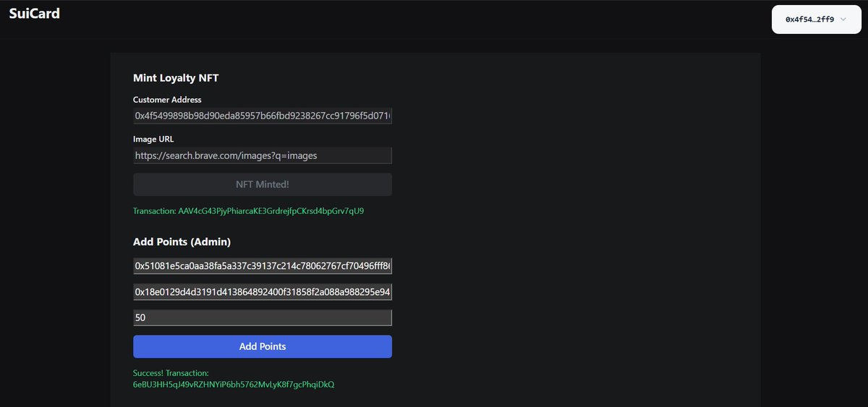Click the Image URL label
This screenshot has height=407, width=868.
click(x=153, y=139)
